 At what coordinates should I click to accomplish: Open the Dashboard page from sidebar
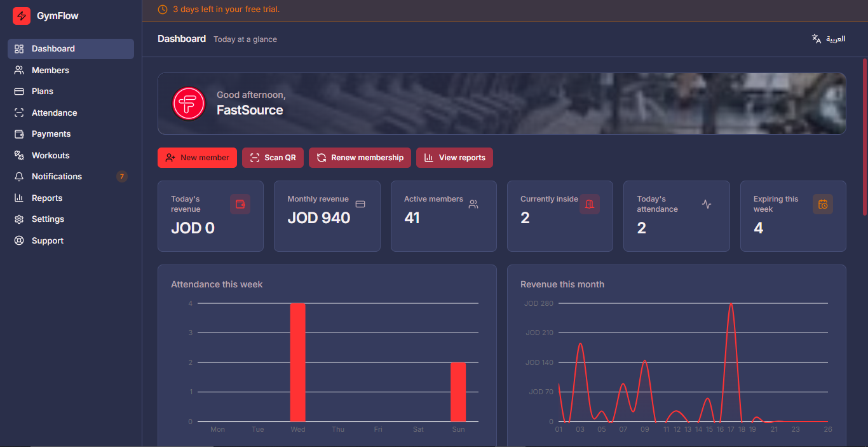tap(71, 49)
